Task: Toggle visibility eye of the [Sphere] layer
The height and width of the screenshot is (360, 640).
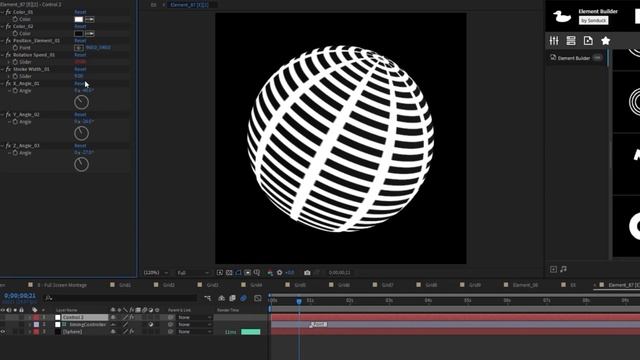Action: click(3, 332)
